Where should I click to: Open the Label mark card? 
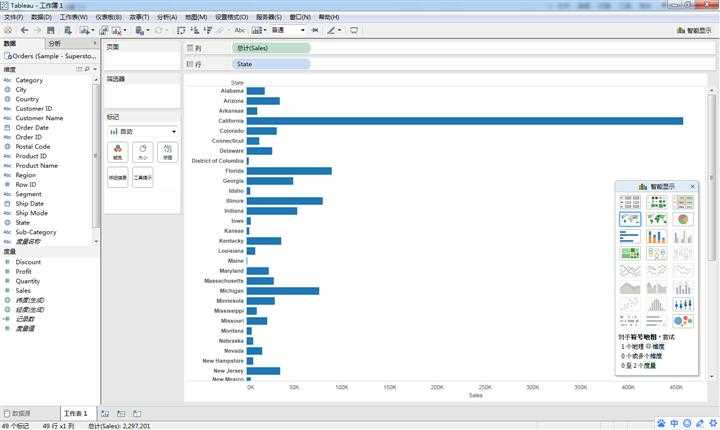coord(168,152)
